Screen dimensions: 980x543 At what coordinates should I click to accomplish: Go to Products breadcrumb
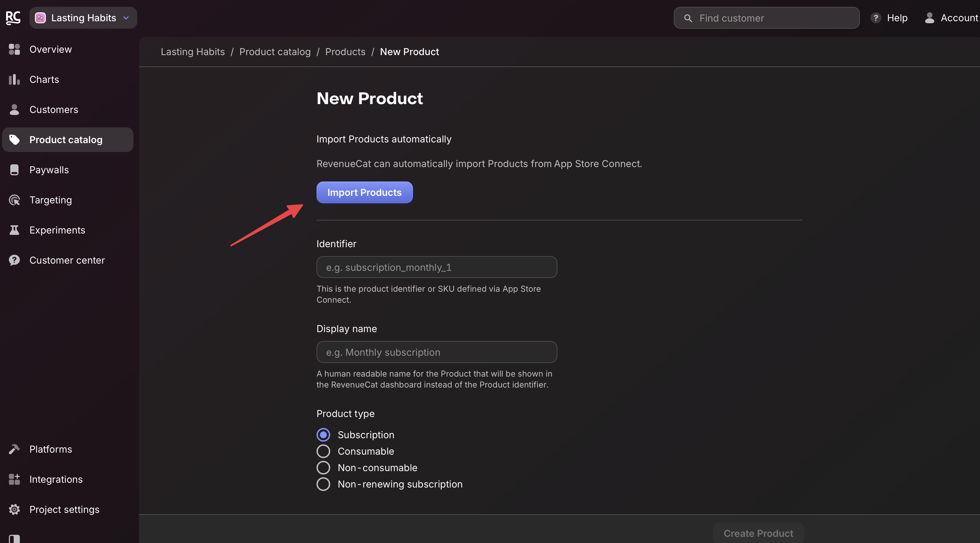[x=345, y=52]
